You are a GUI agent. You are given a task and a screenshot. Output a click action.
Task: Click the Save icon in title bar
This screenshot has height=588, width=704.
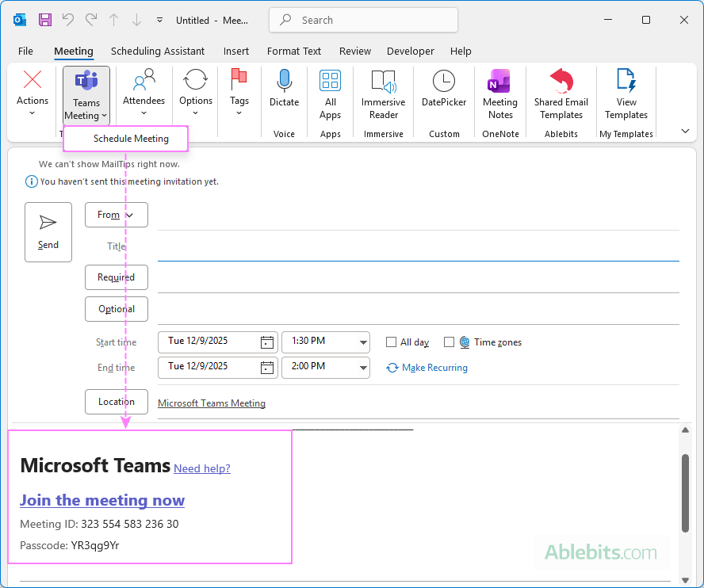tap(45, 20)
